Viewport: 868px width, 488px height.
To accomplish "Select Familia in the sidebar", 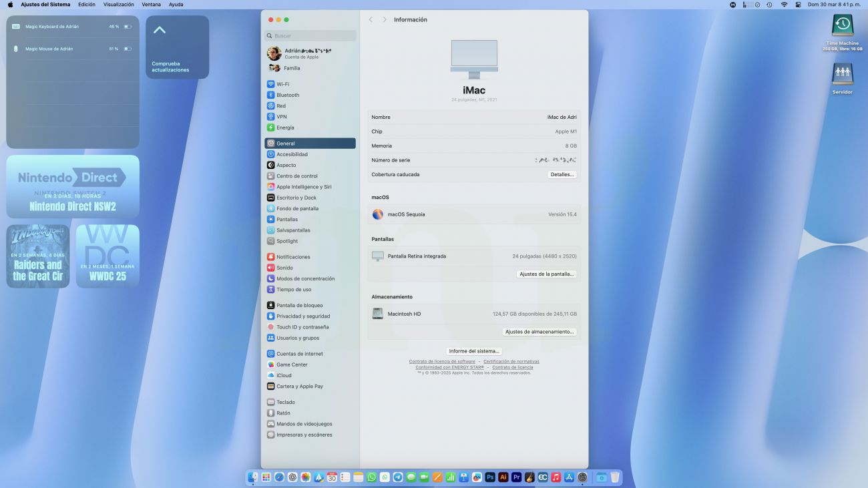I will click(310, 68).
